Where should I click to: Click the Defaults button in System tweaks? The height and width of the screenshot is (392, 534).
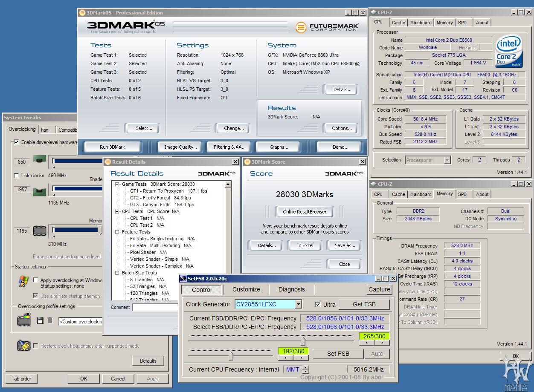click(148, 361)
